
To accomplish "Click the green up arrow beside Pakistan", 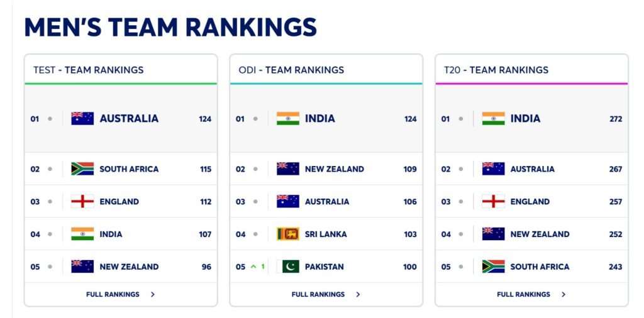I will point(253,266).
